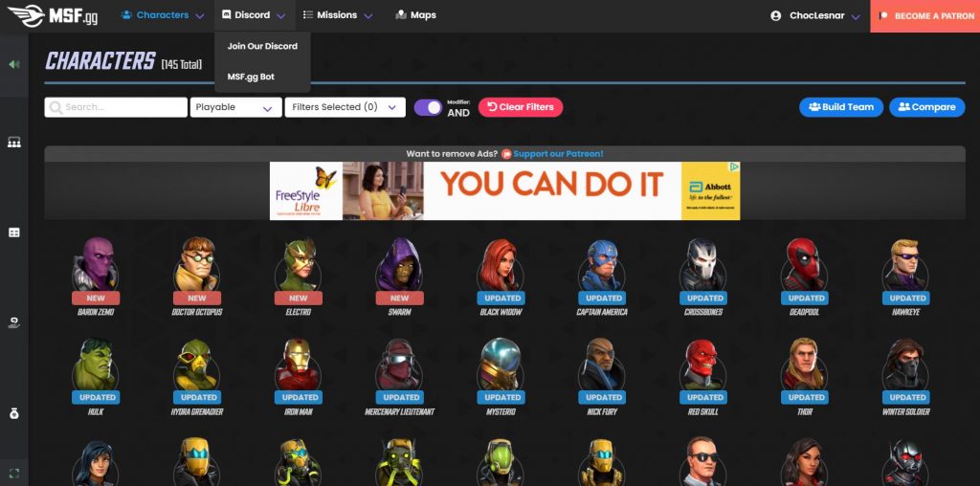Select Winter Soldier portrait

coord(905,364)
